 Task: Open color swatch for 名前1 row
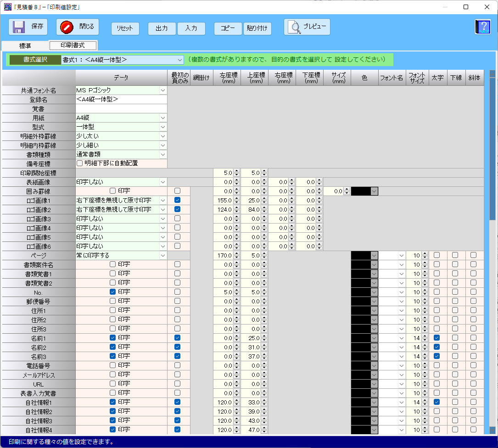[364, 338]
